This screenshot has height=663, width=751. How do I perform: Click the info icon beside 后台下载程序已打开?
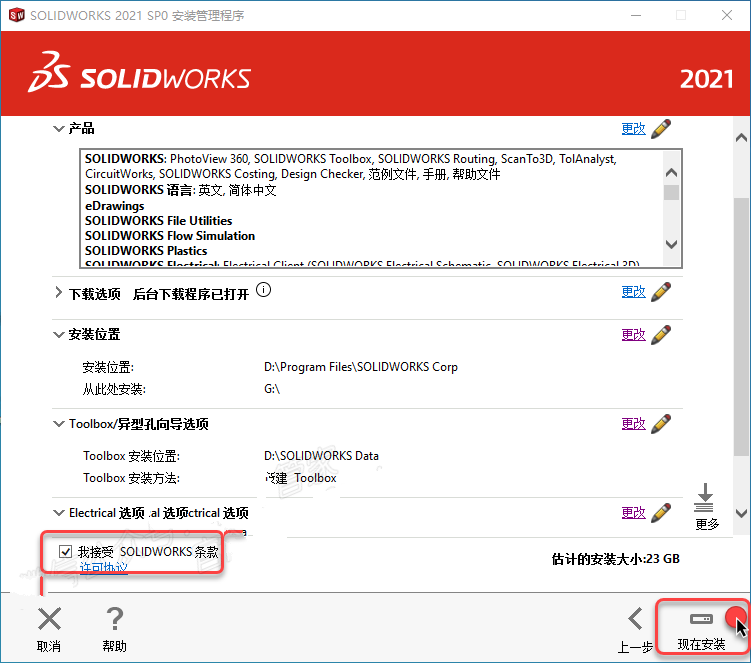[263, 290]
